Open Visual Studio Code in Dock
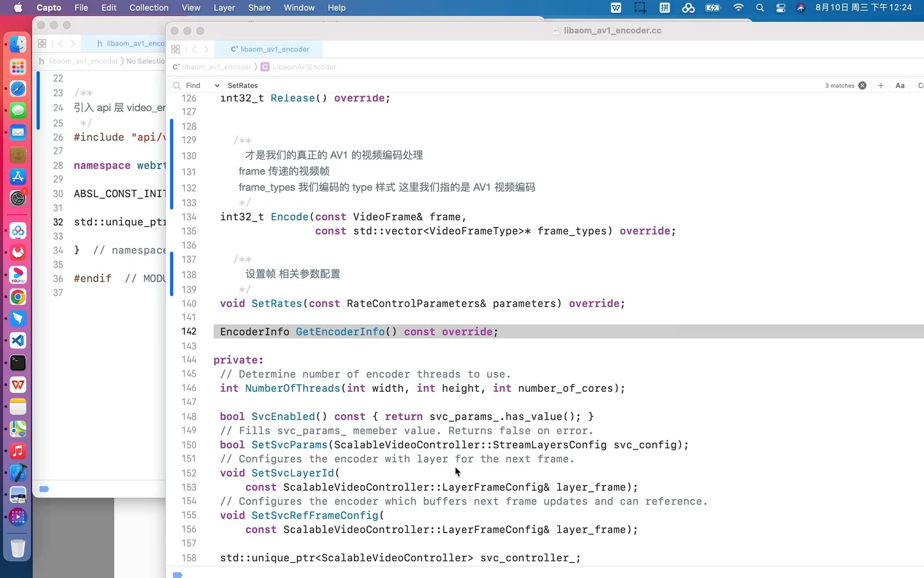 [x=18, y=341]
